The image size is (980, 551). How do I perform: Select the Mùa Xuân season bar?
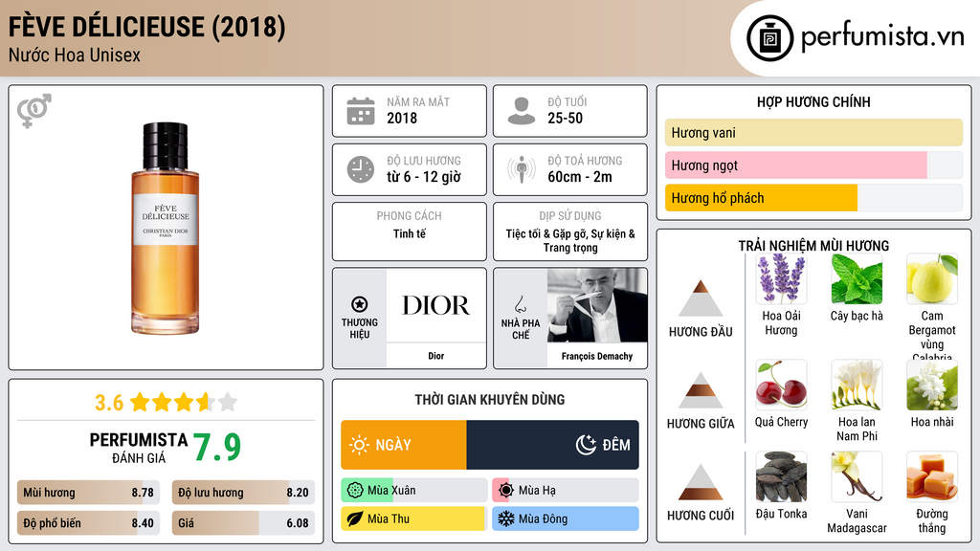(413, 491)
